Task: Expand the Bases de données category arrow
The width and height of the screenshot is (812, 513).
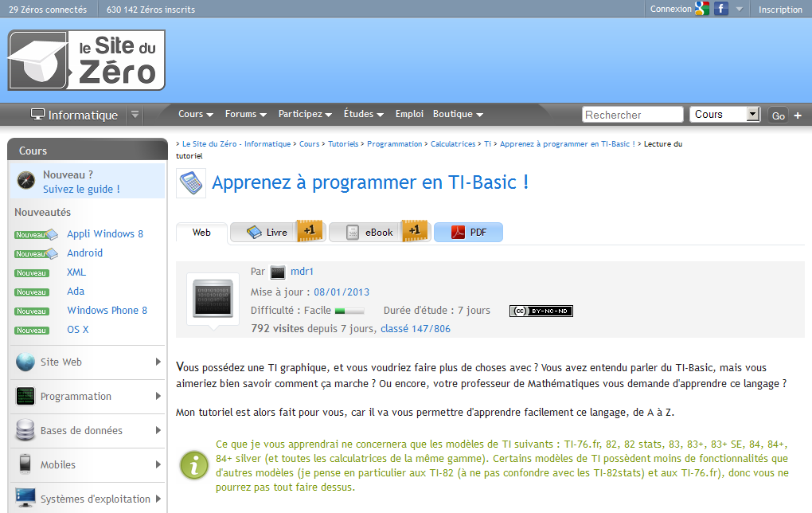Action: (x=158, y=430)
